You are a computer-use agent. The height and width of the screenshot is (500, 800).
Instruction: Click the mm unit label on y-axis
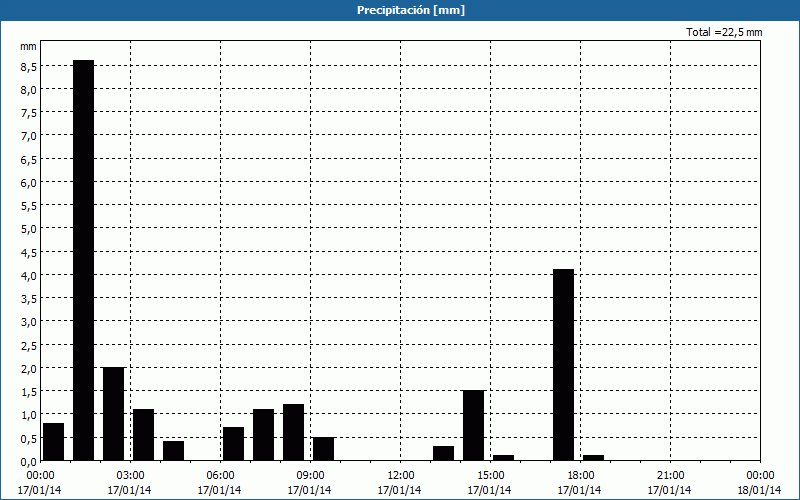(x=28, y=46)
